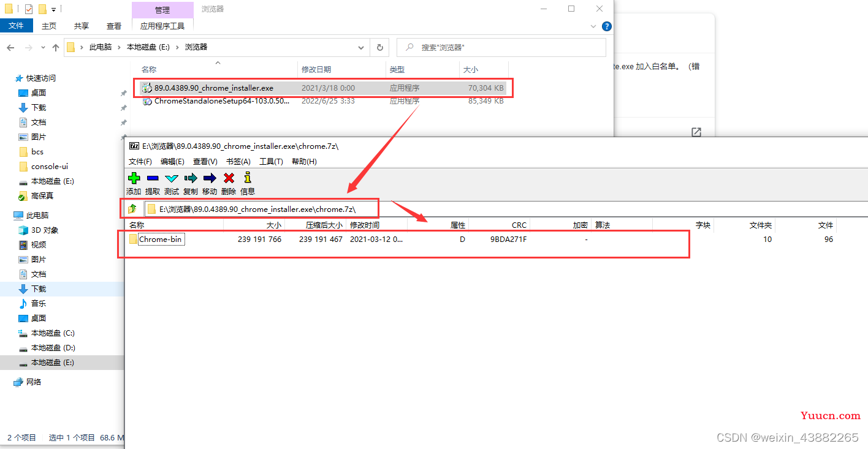Sort 7-Zip list by 压缩后大小 column
The height and width of the screenshot is (449, 868).
315,225
